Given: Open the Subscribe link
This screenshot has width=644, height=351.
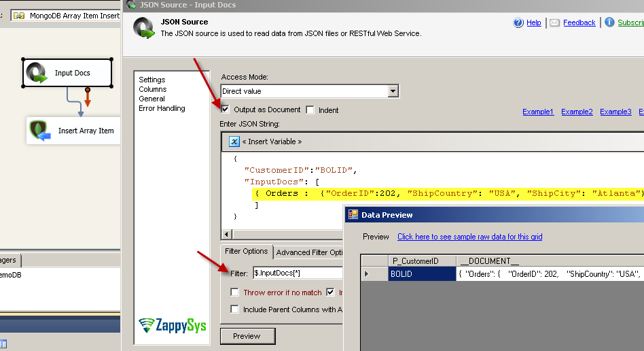Looking at the screenshot, I should coord(630,22).
